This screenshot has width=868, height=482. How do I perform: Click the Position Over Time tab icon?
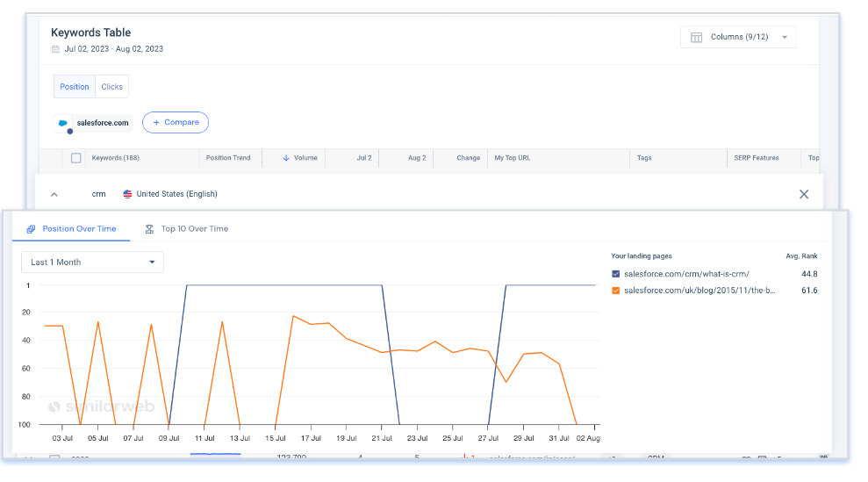click(x=31, y=229)
